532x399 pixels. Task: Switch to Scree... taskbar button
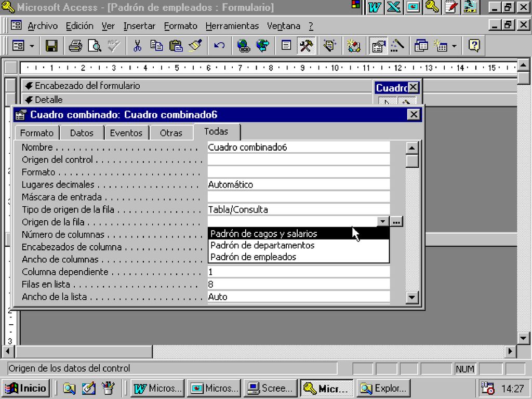pyautogui.click(x=270, y=388)
